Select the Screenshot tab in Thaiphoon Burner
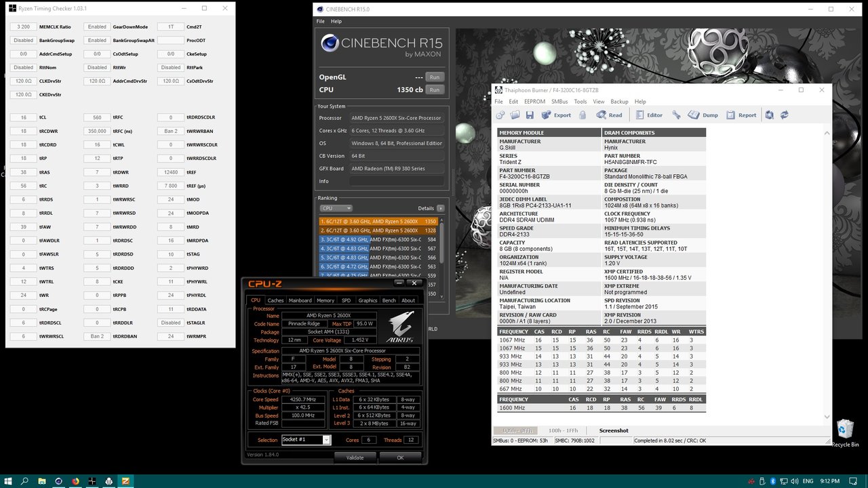868x488 pixels. [614, 430]
